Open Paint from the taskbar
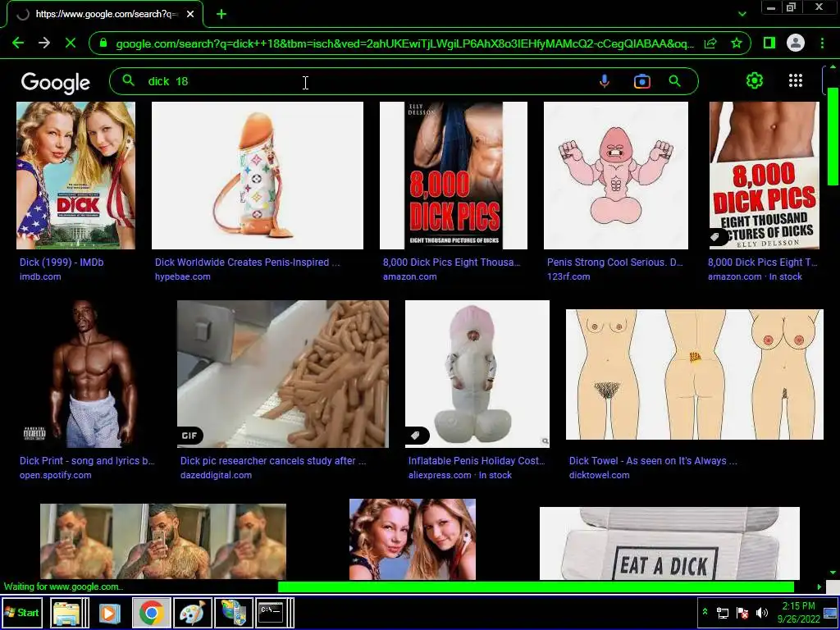 tap(192, 612)
